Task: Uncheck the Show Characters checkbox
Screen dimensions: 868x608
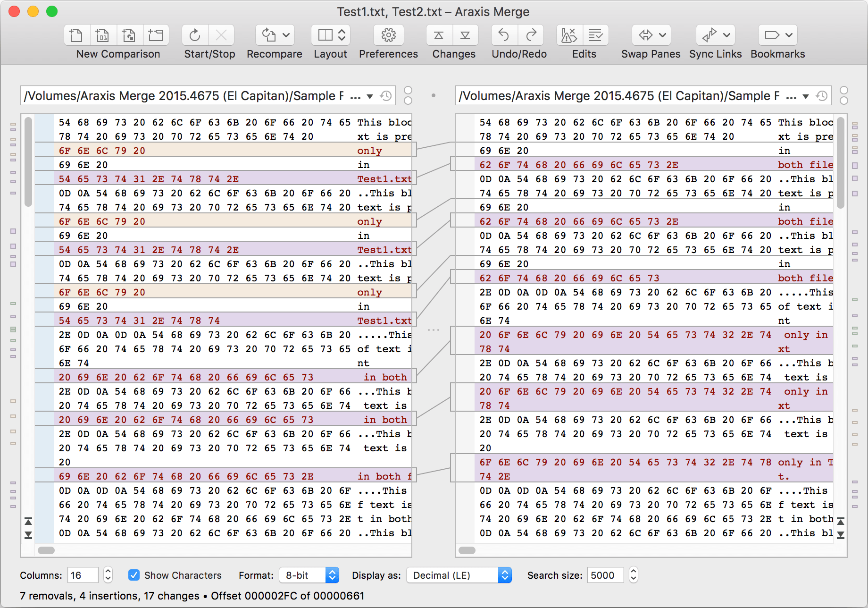Action: pos(134,575)
